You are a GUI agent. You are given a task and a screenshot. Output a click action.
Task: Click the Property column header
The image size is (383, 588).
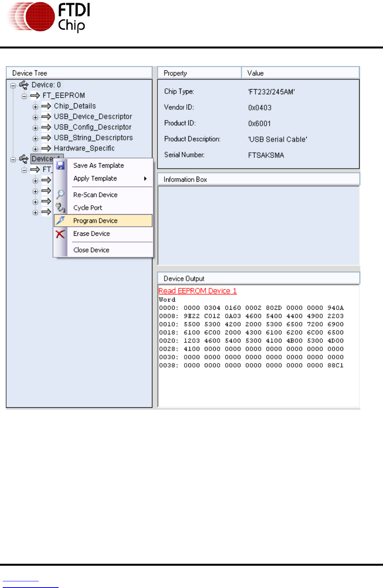click(x=199, y=73)
